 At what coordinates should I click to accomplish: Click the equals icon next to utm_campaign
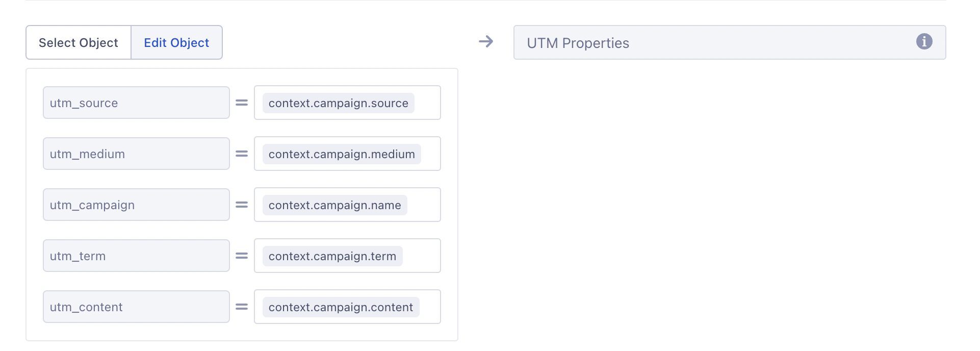242,205
